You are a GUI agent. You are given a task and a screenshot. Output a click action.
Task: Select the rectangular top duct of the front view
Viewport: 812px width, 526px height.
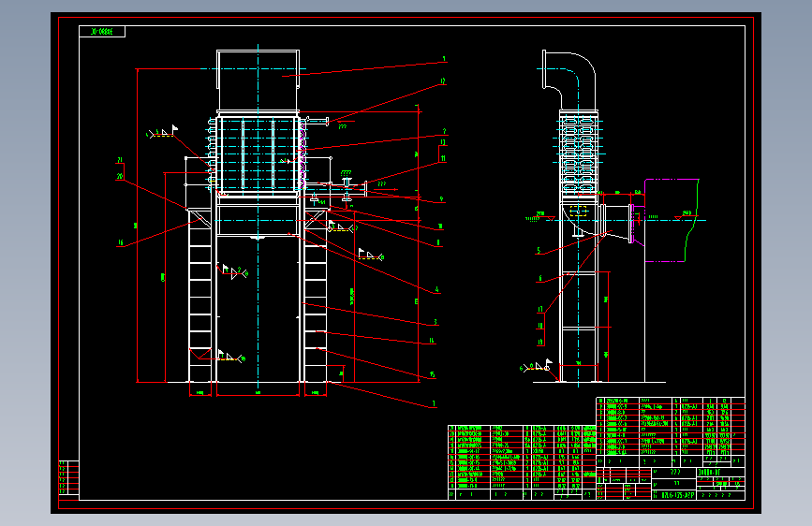coord(258,80)
